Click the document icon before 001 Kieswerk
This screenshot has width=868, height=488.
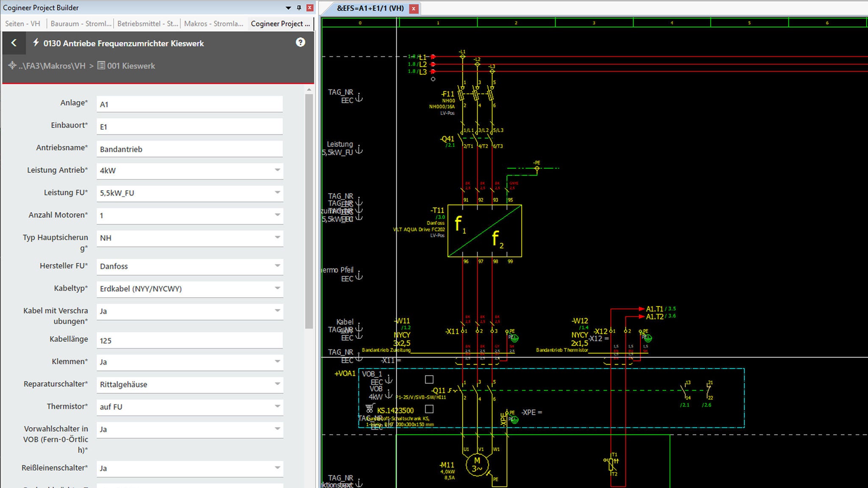point(100,66)
